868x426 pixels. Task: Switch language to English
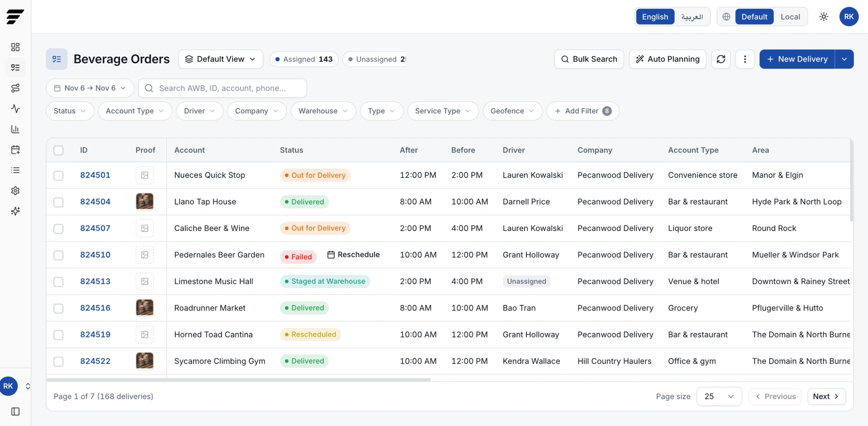point(655,16)
